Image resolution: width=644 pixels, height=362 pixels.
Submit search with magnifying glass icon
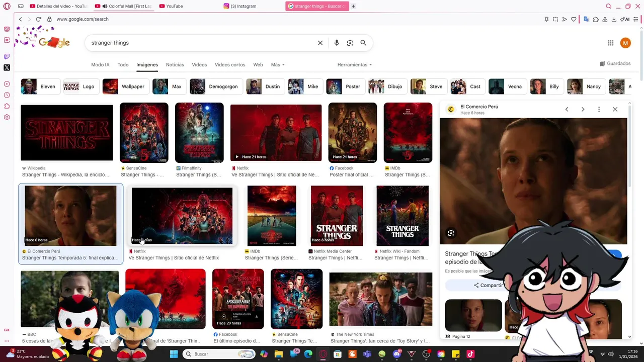(x=363, y=43)
